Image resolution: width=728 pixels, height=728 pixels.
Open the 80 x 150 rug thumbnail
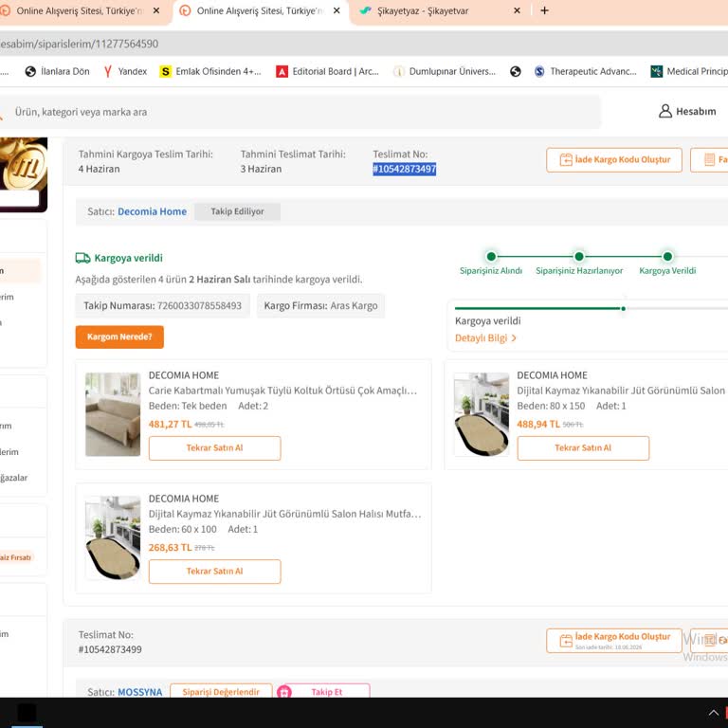tap(481, 414)
